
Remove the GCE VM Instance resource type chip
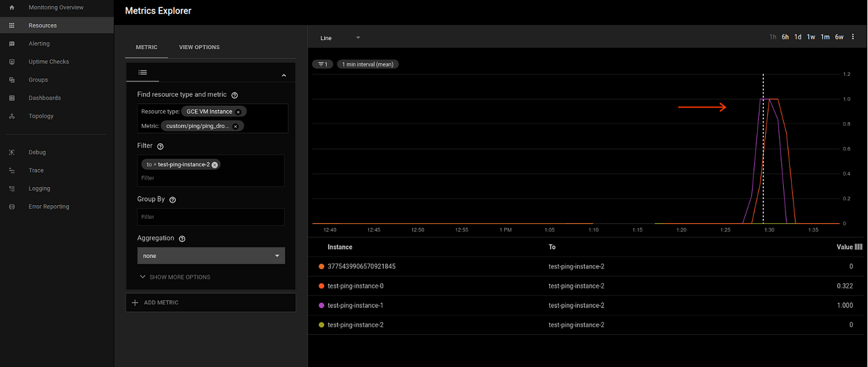pos(238,111)
